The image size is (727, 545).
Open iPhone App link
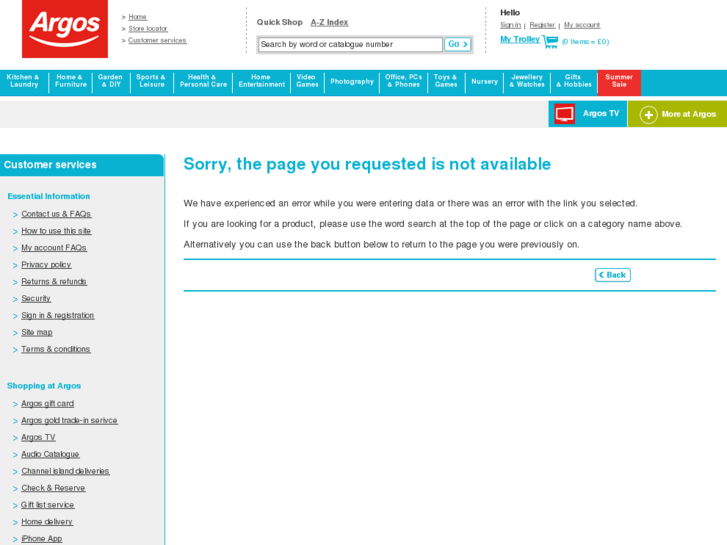pos(42,539)
